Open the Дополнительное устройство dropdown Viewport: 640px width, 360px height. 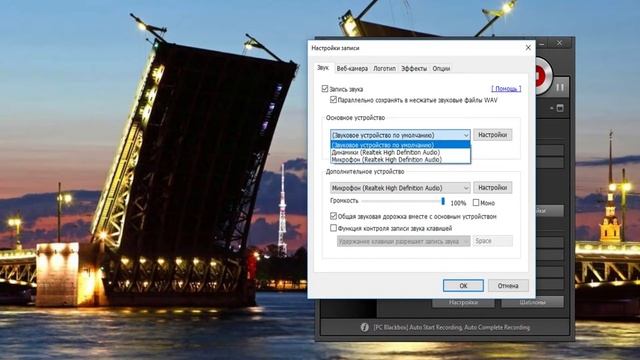[400, 188]
